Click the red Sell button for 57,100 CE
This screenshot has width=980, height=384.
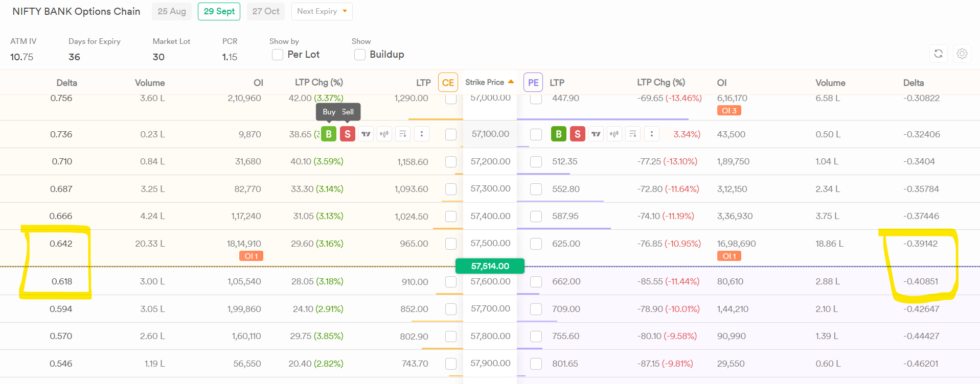(348, 134)
